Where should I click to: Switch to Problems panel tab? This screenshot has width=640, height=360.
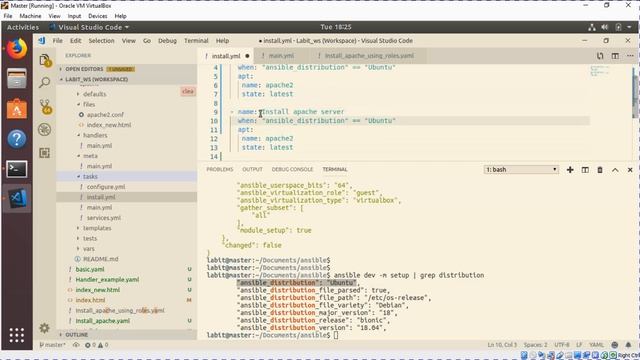coord(220,169)
